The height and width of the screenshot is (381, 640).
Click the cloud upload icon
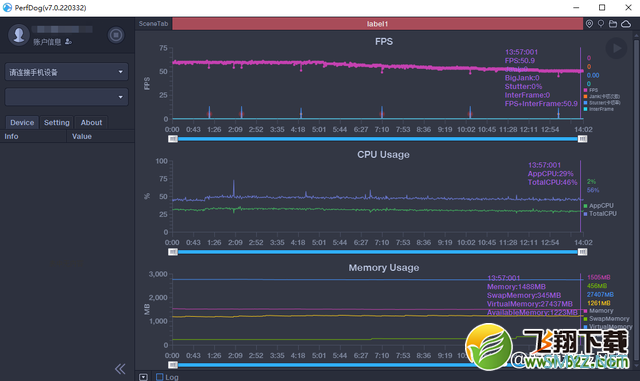pyautogui.click(x=626, y=24)
